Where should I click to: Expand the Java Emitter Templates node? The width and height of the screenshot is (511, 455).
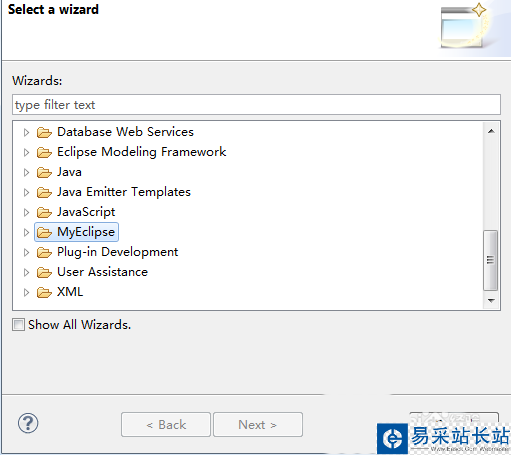pos(26,192)
